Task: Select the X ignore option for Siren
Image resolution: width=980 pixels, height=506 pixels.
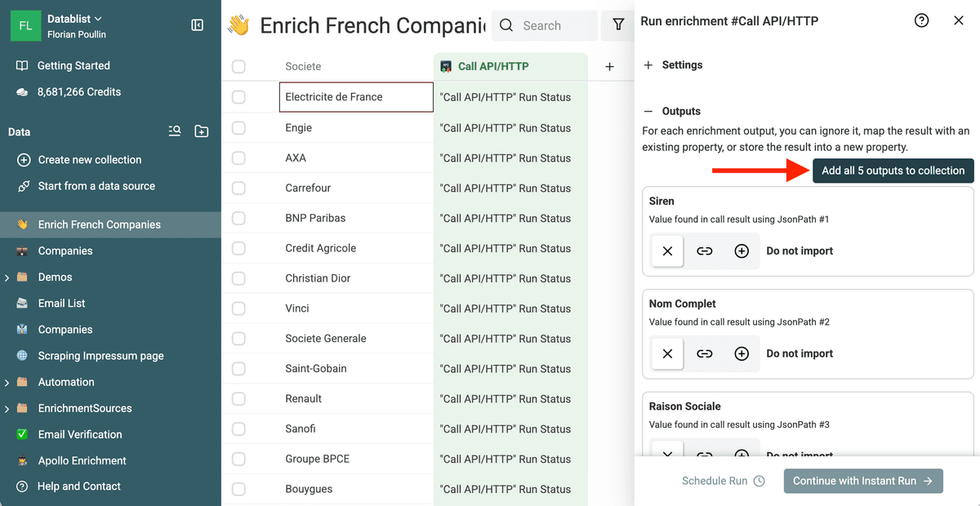Action: point(667,251)
